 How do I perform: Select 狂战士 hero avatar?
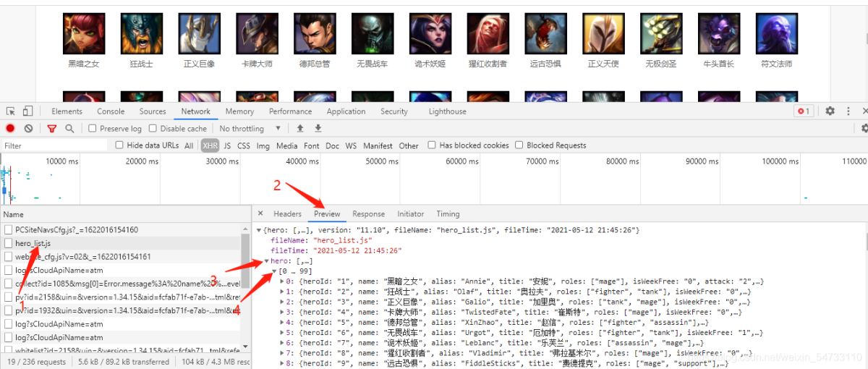pyautogui.click(x=142, y=33)
